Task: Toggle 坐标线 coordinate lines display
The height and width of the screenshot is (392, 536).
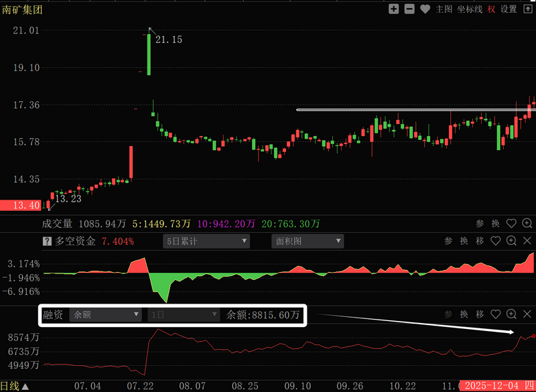Action: point(469,9)
